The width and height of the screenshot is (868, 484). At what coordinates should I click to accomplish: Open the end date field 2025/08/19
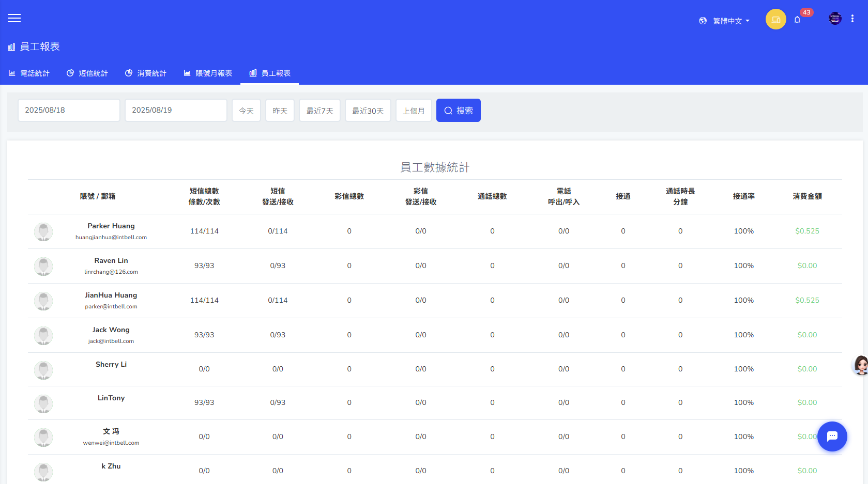click(x=176, y=111)
